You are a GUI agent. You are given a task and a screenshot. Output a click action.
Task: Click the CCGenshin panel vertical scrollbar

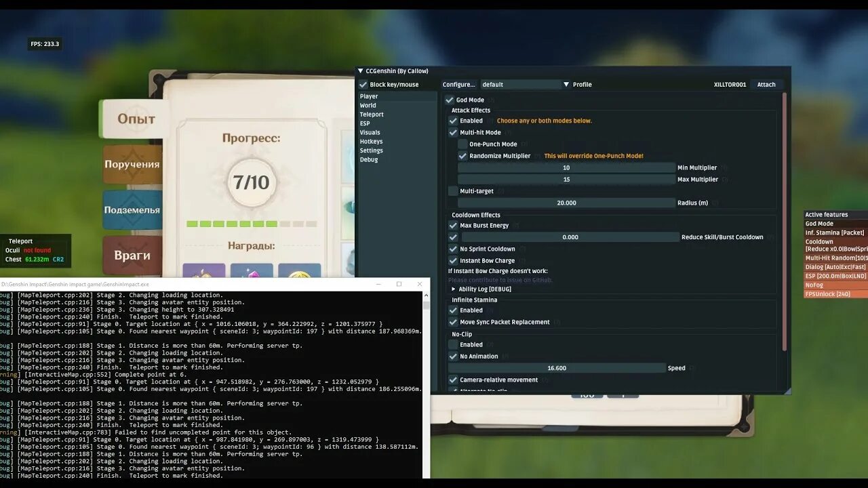(785, 222)
